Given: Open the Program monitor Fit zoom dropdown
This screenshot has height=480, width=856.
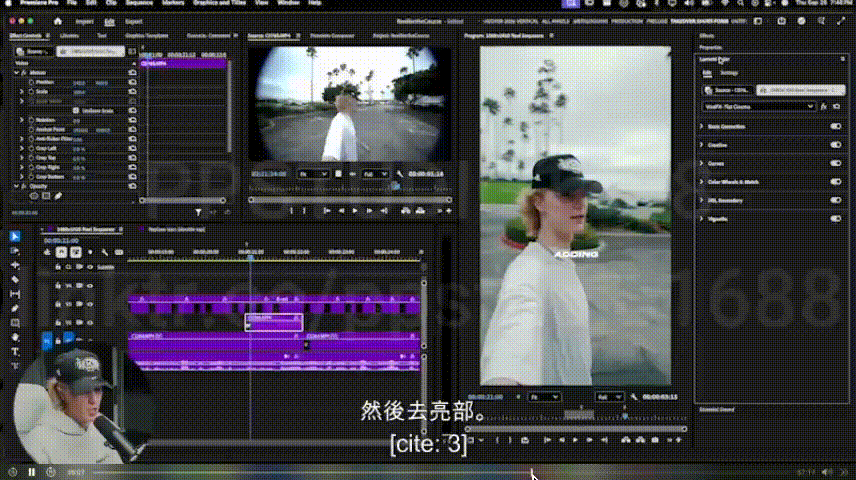Looking at the screenshot, I should click(x=544, y=397).
